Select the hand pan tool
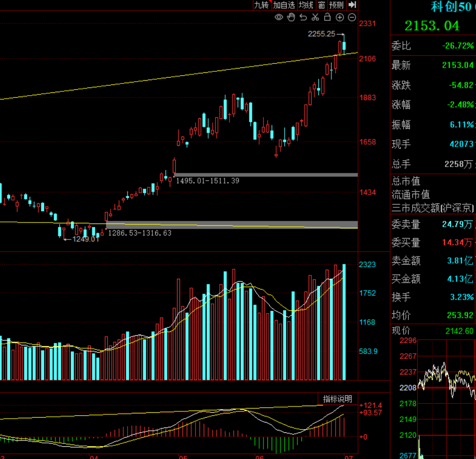 click(x=291, y=17)
